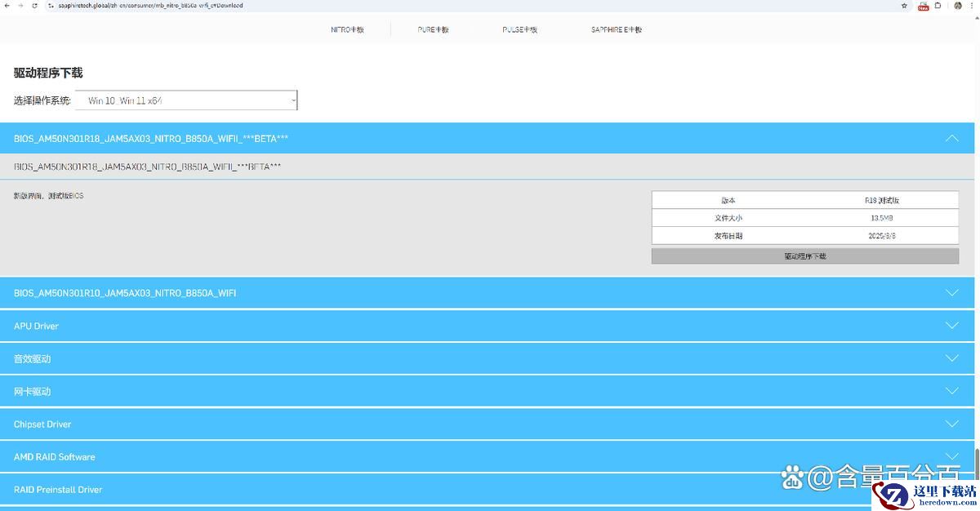Viewport: 980px width, 511px height.
Task: Switch to PURE主板 tab
Action: pos(433,29)
